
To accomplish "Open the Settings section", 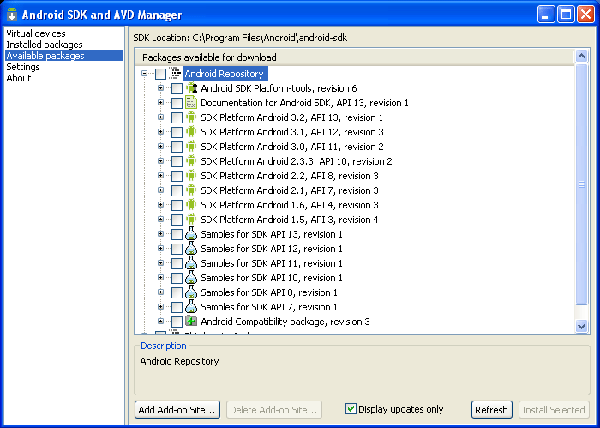I will pos(23,67).
